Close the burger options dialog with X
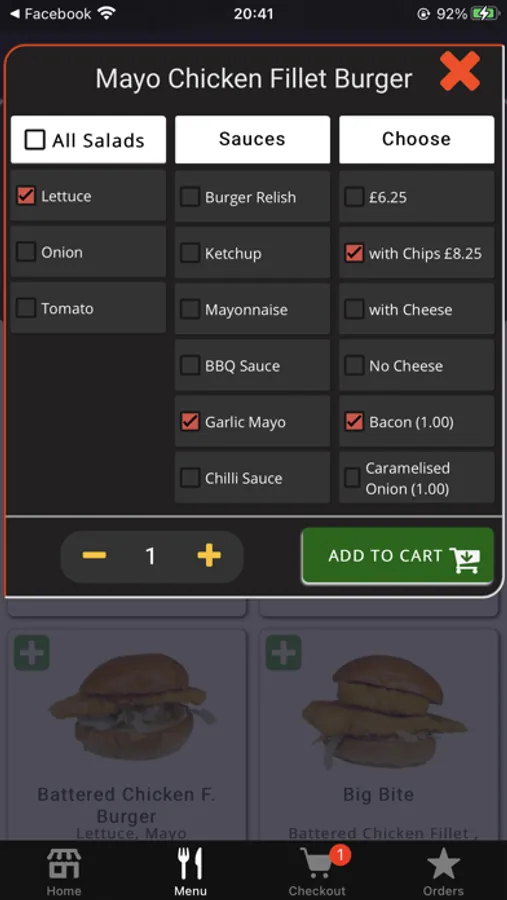 [459, 71]
